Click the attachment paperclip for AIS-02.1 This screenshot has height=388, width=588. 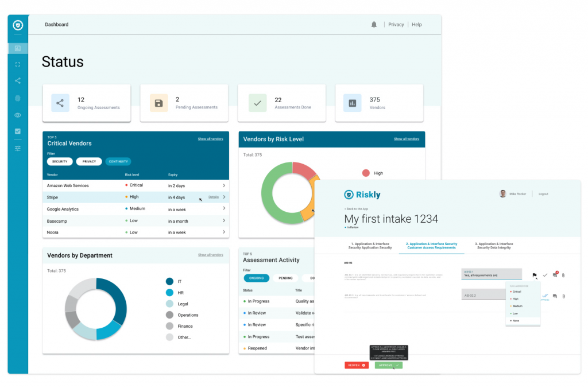pos(563,275)
